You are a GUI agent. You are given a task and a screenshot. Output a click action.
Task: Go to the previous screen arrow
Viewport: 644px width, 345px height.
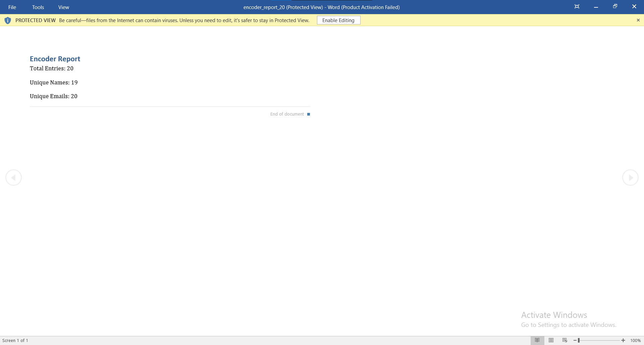[14, 178]
